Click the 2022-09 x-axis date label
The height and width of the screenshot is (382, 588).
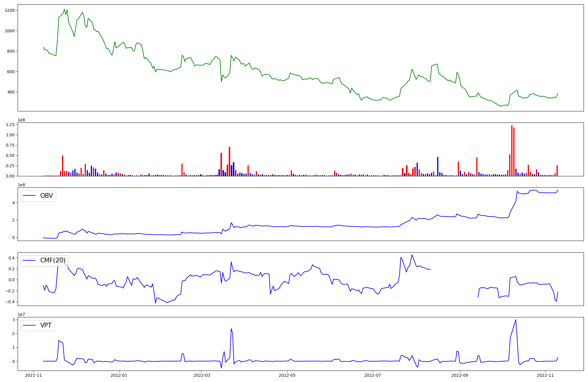pos(460,375)
